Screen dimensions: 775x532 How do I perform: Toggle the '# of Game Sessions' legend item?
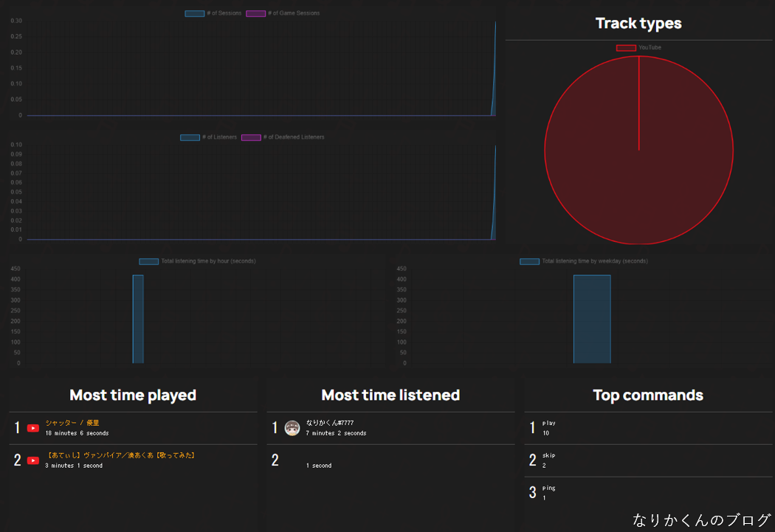tap(282, 13)
